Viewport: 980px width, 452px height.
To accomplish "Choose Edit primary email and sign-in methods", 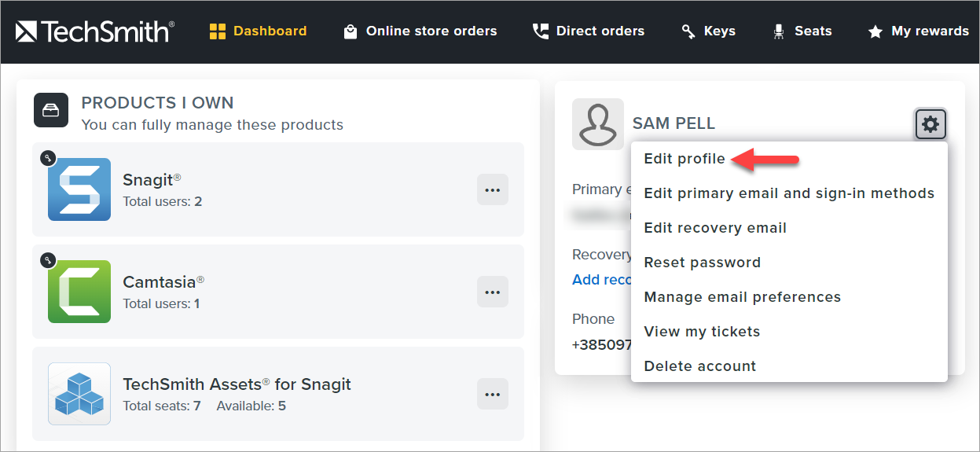I will coord(789,193).
